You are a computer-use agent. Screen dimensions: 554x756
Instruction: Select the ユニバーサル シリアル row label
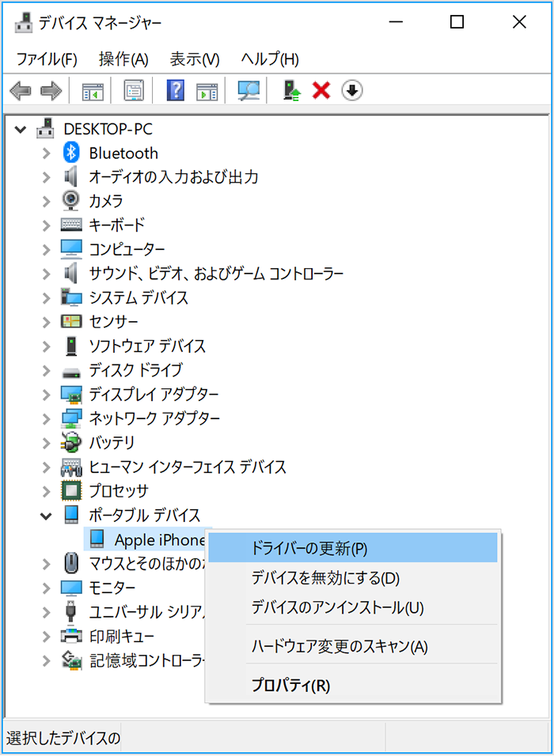pos(147,612)
